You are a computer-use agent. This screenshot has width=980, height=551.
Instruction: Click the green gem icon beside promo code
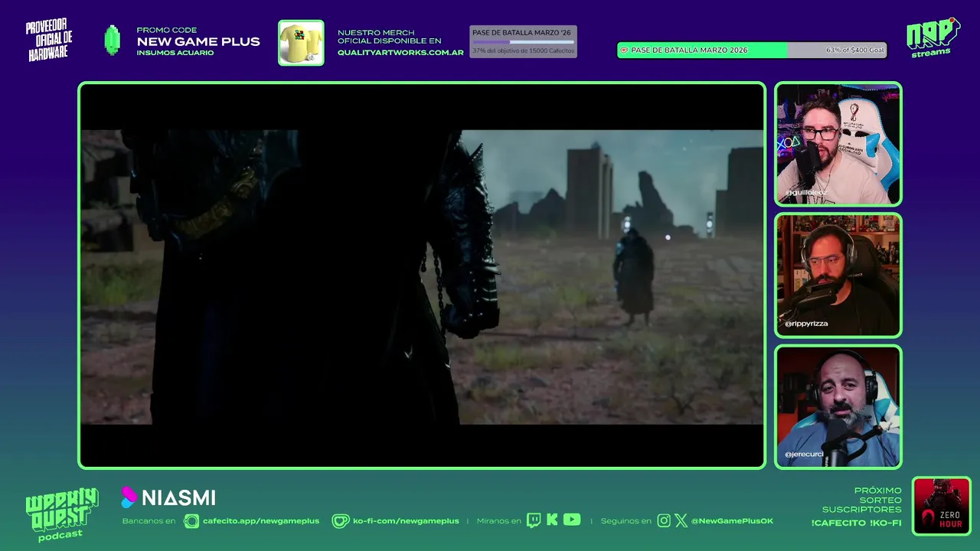pos(113,41)
